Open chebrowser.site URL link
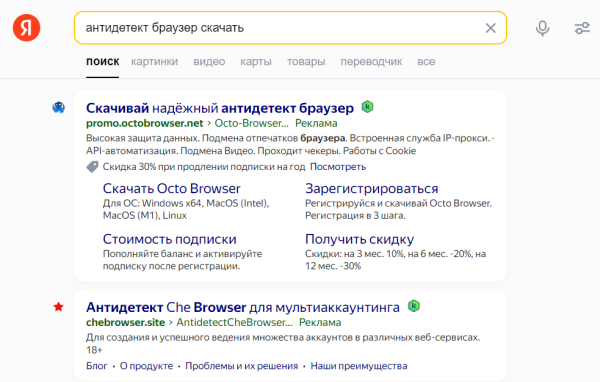Viewport: 600px width, 382px height. point(126,322)
